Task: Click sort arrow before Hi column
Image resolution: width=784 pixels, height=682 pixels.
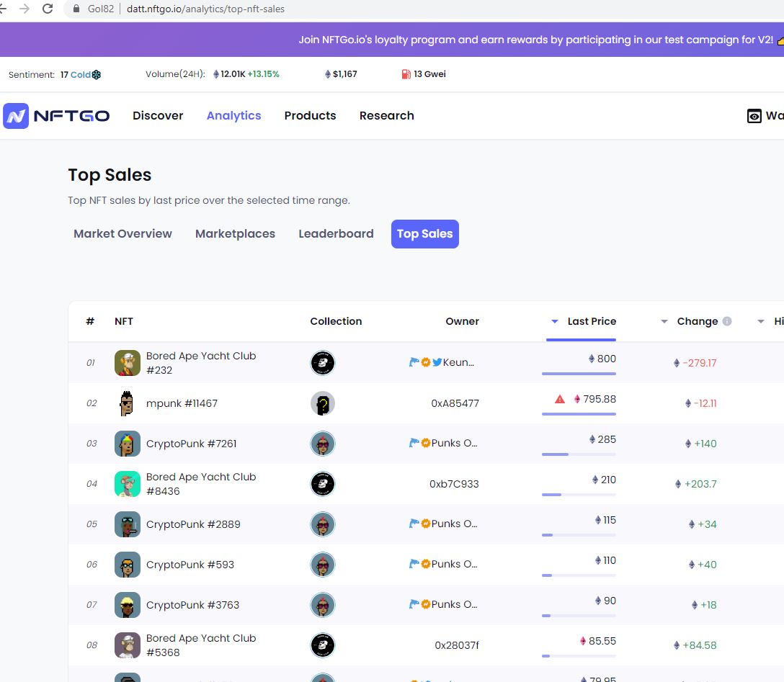Action: 760,321
